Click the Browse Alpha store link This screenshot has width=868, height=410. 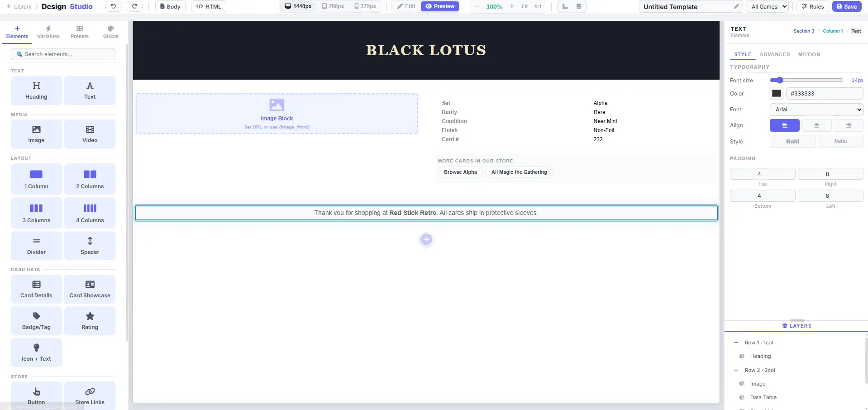460,172
